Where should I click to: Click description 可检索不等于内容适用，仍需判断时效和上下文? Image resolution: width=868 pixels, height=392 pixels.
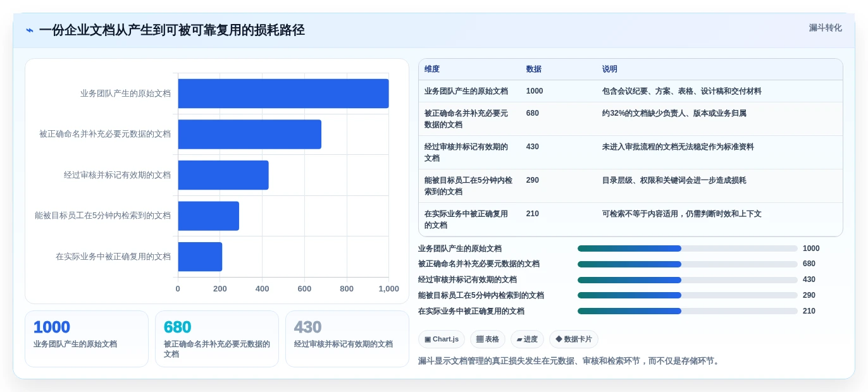[682, 214]
